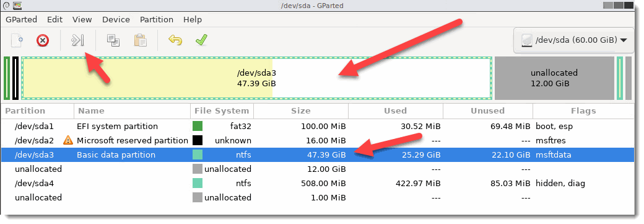Select the 12.00 GiB unallocated graphic block
The height and width of the screenshot is (224, 644).
554,78
